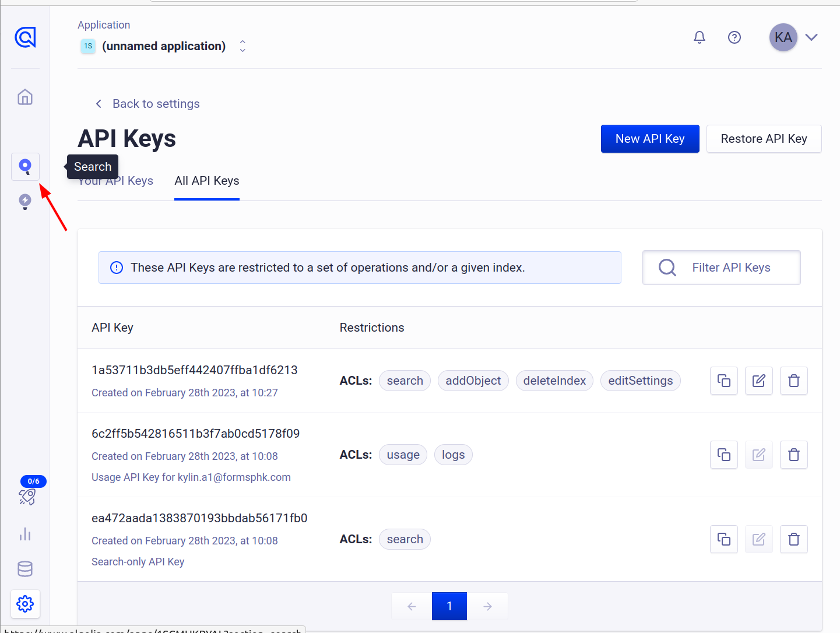Viewport: 840px width, 633px height.
Task: Click the New API Key button
Action: [x=650, y=139]
